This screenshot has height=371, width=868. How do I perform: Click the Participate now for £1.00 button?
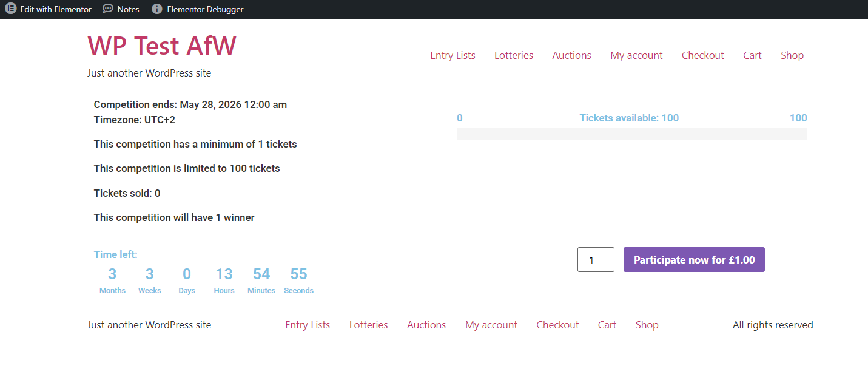[x=693, y=259]
